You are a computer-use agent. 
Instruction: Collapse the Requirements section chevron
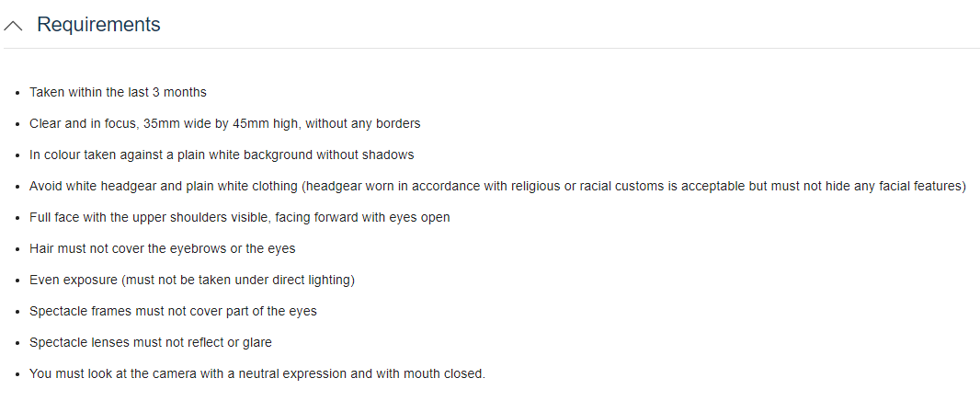pyautogui.click(x=15, y=26)
